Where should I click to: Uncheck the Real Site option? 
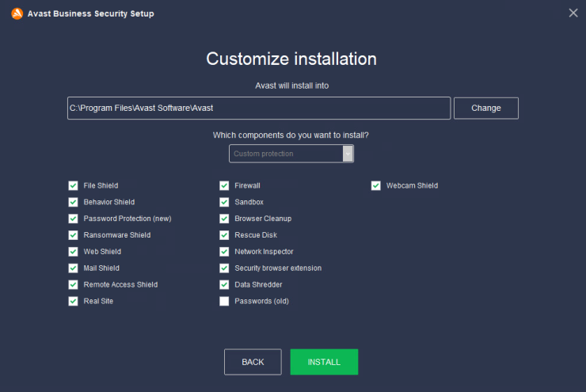tap(73, 301)
